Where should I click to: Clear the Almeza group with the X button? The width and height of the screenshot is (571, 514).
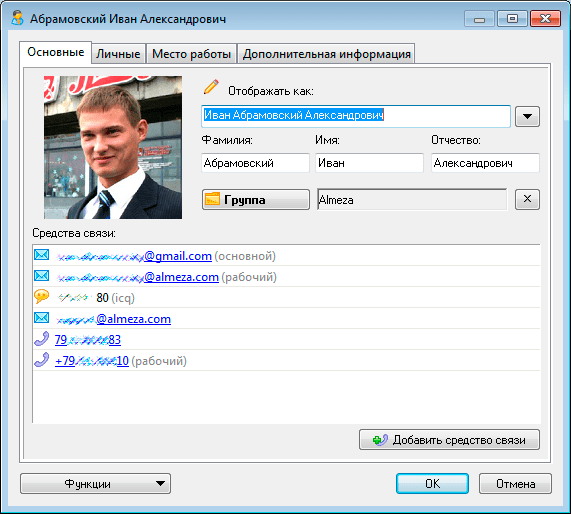click(x=527, y=199)
